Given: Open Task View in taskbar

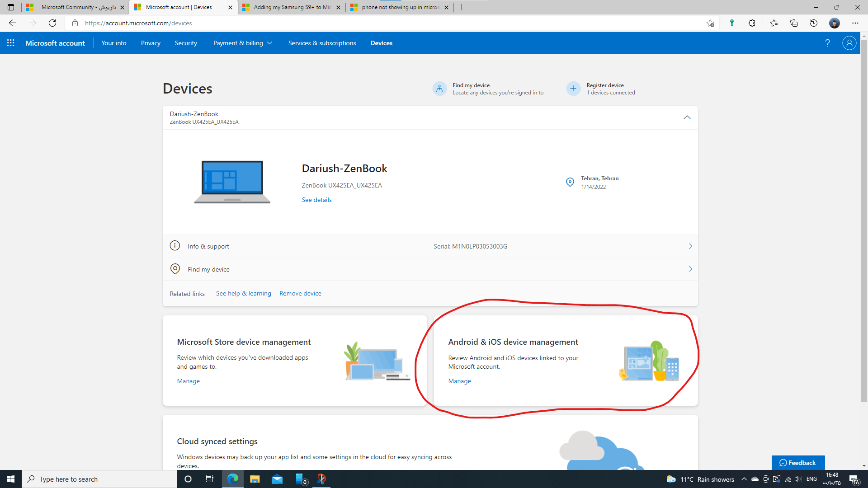Looking at the screenshot, I should point(210,479).
